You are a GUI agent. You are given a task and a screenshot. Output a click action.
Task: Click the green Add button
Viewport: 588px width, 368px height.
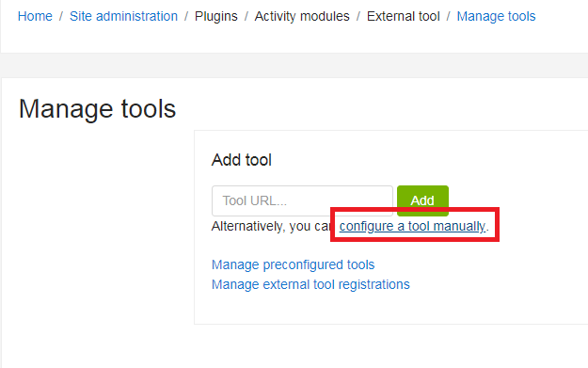click(422, 200)
